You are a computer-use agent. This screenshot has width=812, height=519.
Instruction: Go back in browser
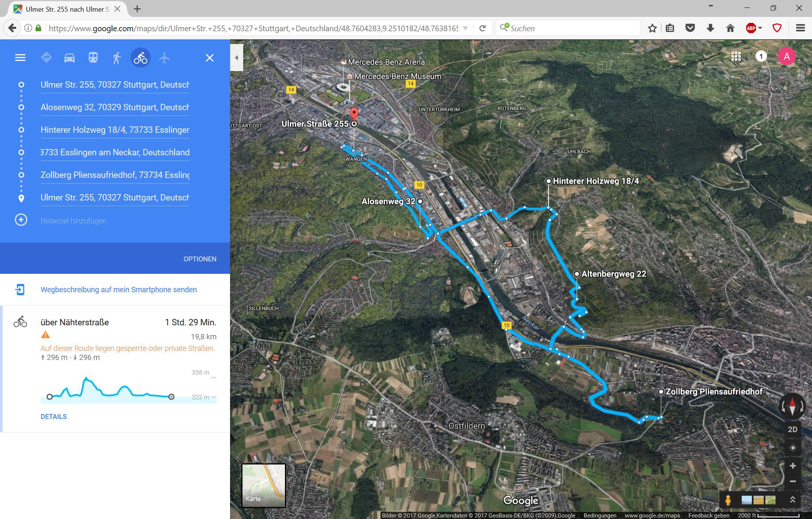[12, 28]
